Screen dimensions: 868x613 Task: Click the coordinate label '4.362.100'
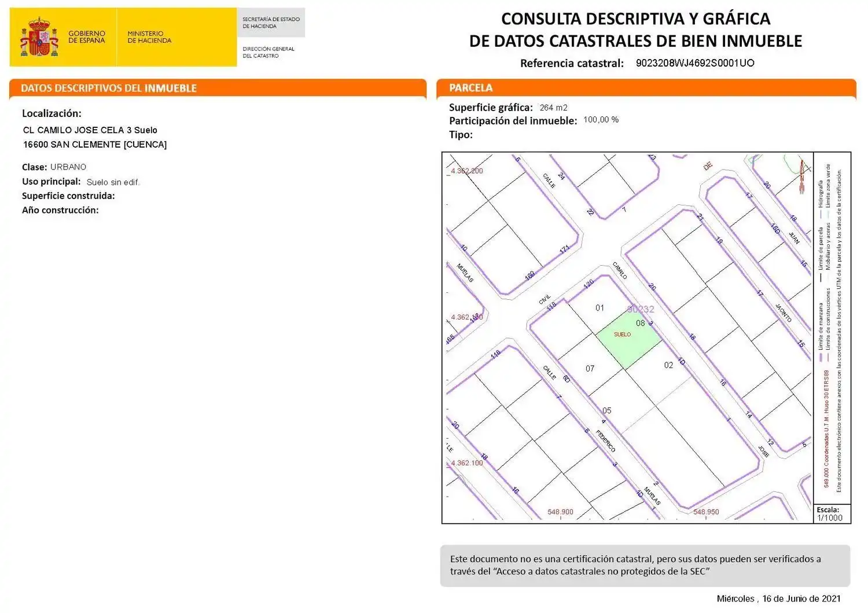coord(467,463)
